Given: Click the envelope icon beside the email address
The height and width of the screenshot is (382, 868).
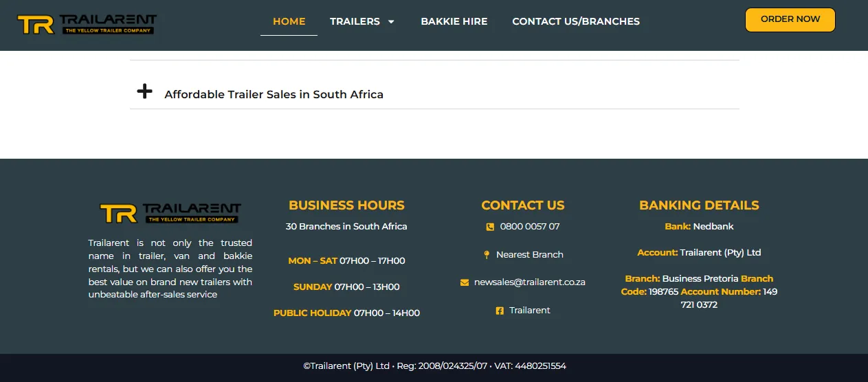Looking at the screenshot, I should [x=465, y=282].
